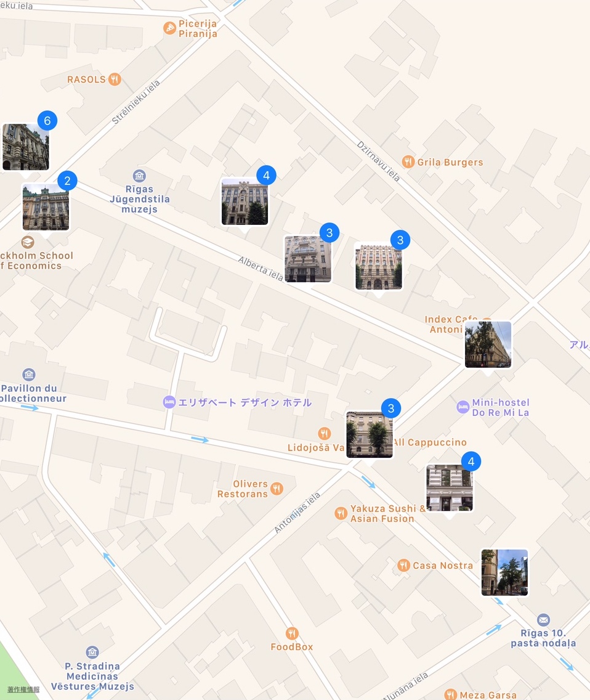
Task: Select the Rīgas 10. pasta nodaļa mail icon
Action: coord(543,620)
